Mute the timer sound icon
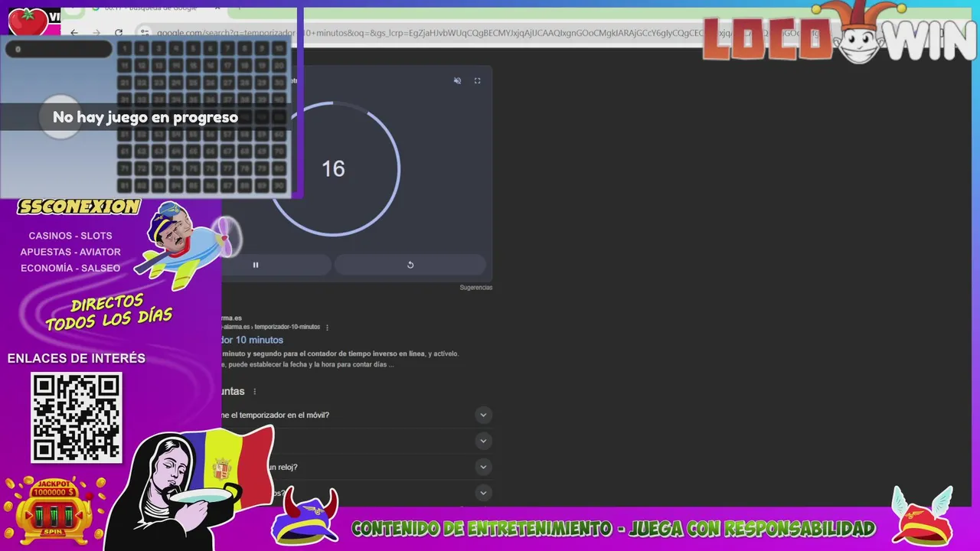Image resolution: width=980 pixels, height=551 pixels. (x=457, y=80)
